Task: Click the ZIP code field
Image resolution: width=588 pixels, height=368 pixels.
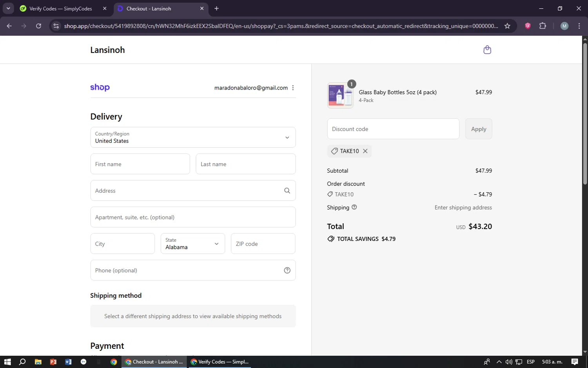Action: [x=263, y=244]
